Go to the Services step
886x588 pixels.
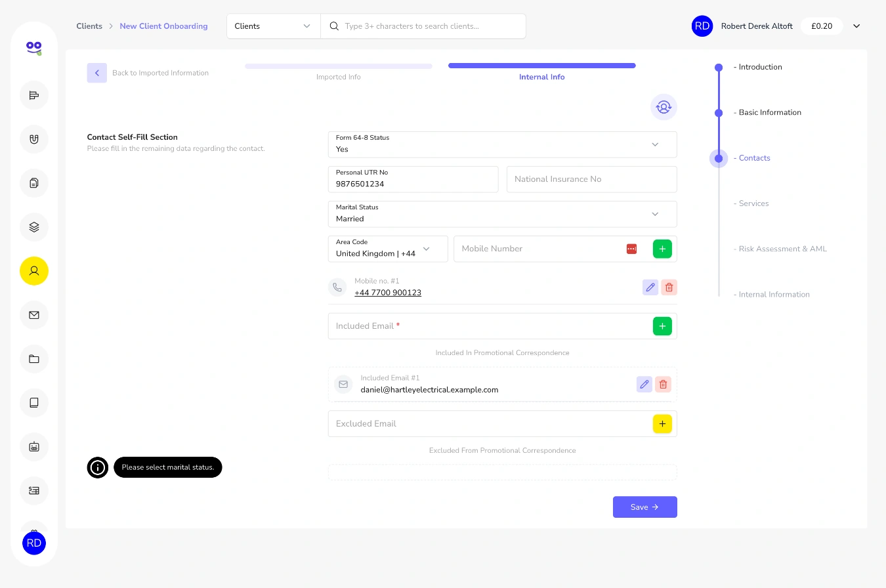pos(753,203)
